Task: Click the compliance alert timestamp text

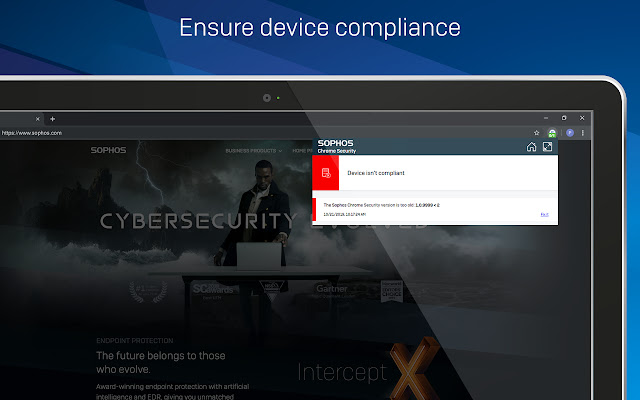Action: point(344,214)
